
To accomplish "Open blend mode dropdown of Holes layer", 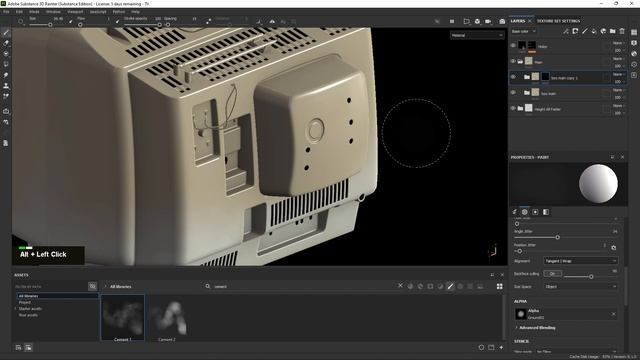I will click(x=618, y=43).
